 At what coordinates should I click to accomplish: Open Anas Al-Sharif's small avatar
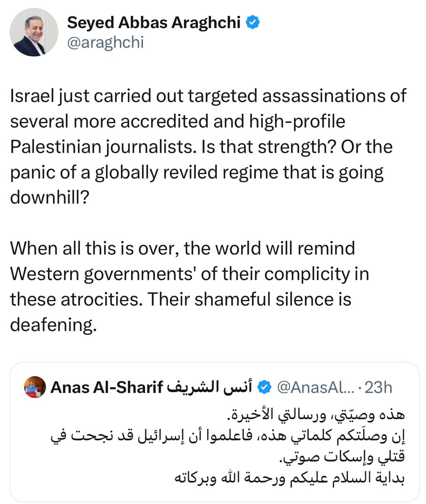point(35,387)
